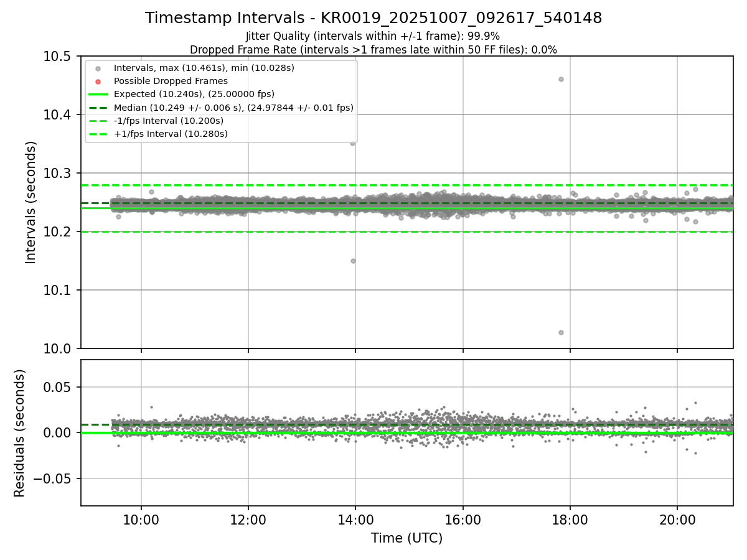Click the plot title starting "Timestamp Intervals - KR0019"
This screenshot has width=747, height=560.
click(x=374, y=18)
